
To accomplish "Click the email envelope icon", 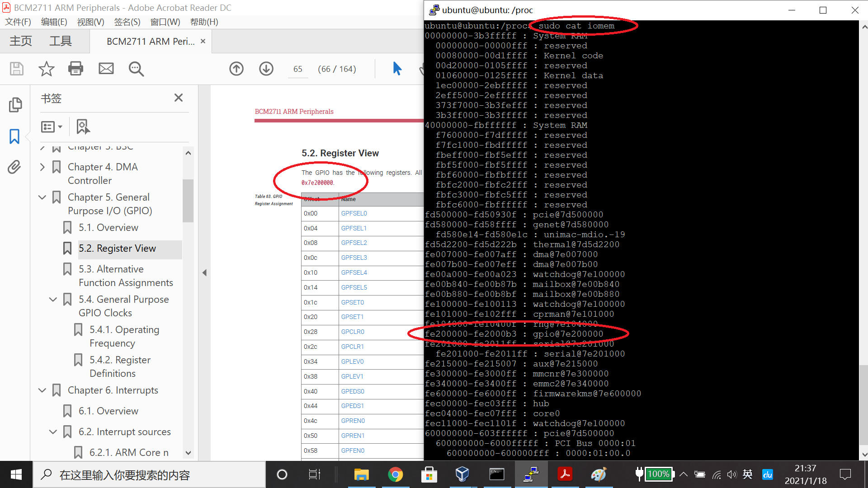I will click(x=106, y=69).
